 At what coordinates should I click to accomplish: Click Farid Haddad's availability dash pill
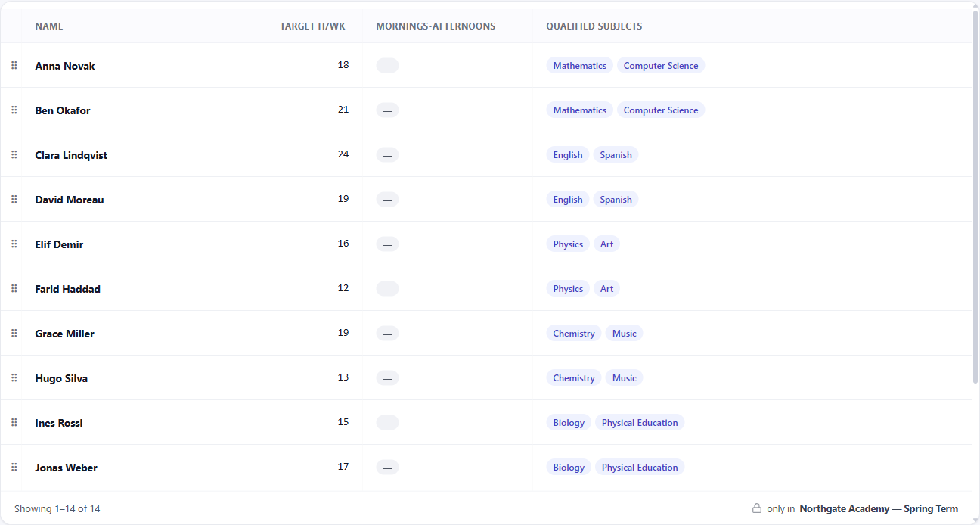pyautogui.click(x=387, y=289)
